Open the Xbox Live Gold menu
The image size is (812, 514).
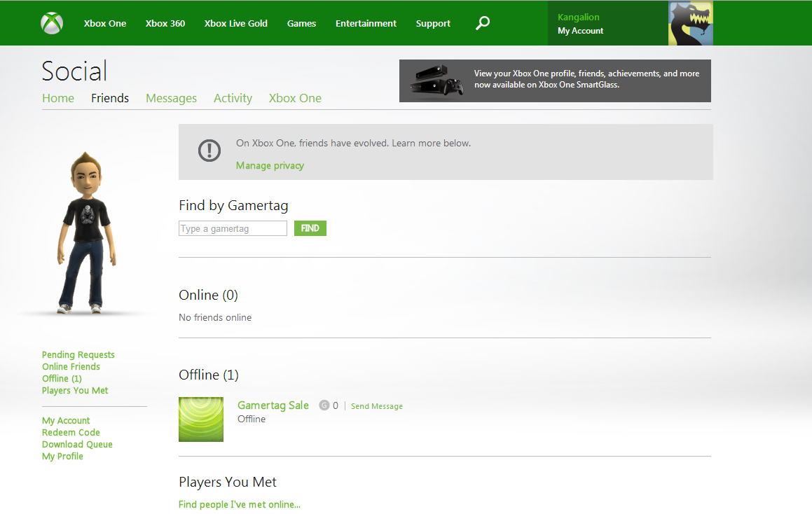(x=235, y=23)
